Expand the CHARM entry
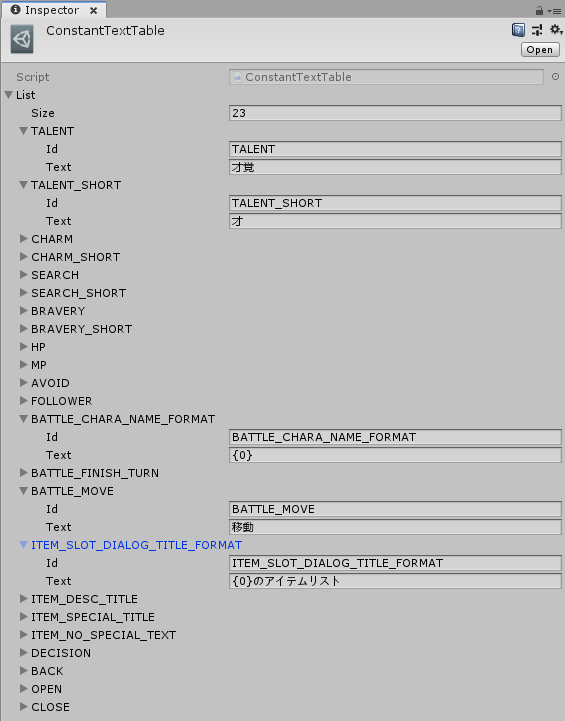The image size is (565, 721). [x=23, y=239]
